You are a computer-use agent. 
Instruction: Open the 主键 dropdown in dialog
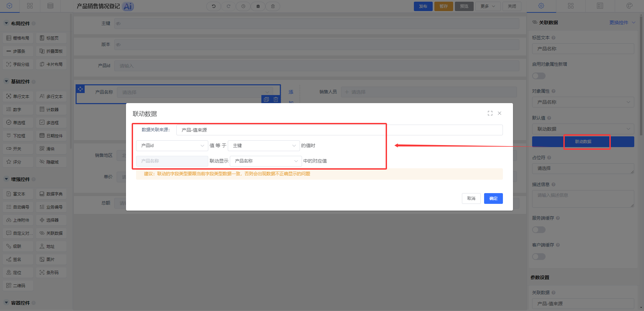pyautogui.click(x=264, y=145)
